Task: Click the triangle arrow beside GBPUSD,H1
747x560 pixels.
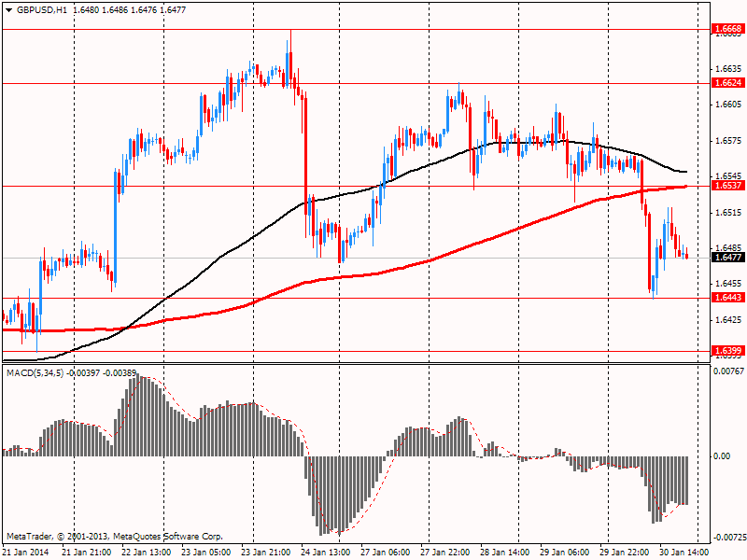Action: 9,10
